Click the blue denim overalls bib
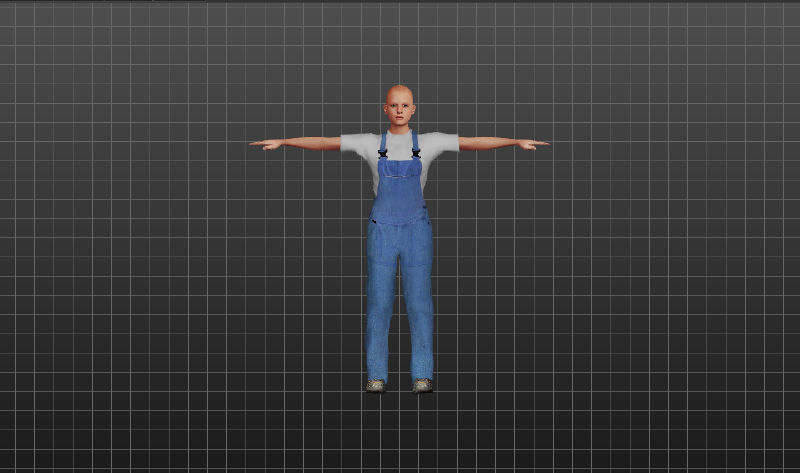 tap(399, 191)
